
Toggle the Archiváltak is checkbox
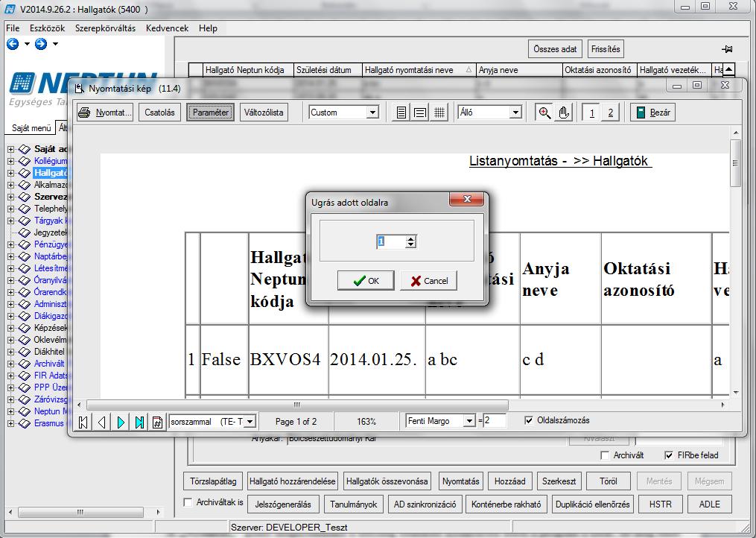pos(188,502)
